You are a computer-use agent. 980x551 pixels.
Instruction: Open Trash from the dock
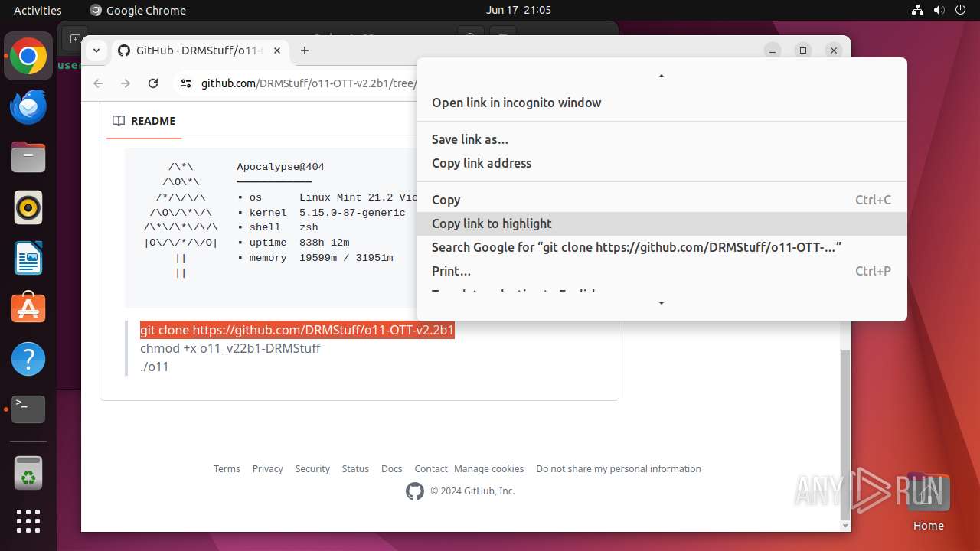pos(28,474)
